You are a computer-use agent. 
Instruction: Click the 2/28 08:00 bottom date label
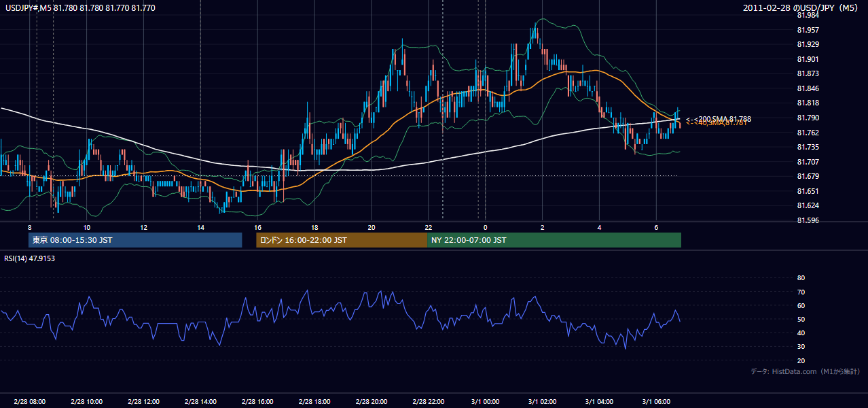tap(29, 402)
